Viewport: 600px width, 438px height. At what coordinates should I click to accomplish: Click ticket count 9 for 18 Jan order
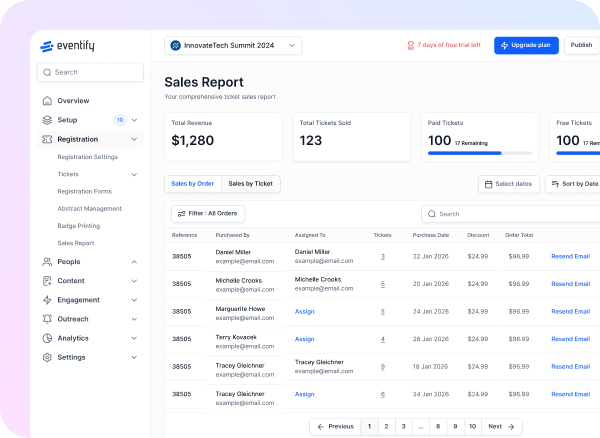click(383, 367)
